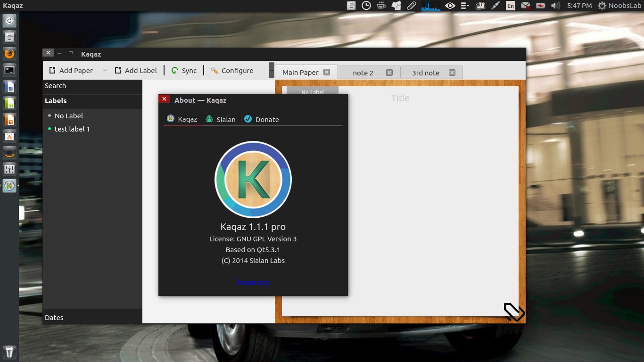Click the paper notes indicator in the top panel
This screenshot has height=362, width=644.
click(396, 6)
